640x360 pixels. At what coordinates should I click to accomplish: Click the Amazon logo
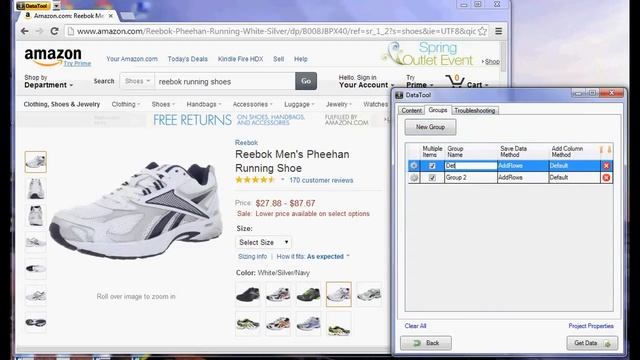pyautogui.click(x=53, y=56)
